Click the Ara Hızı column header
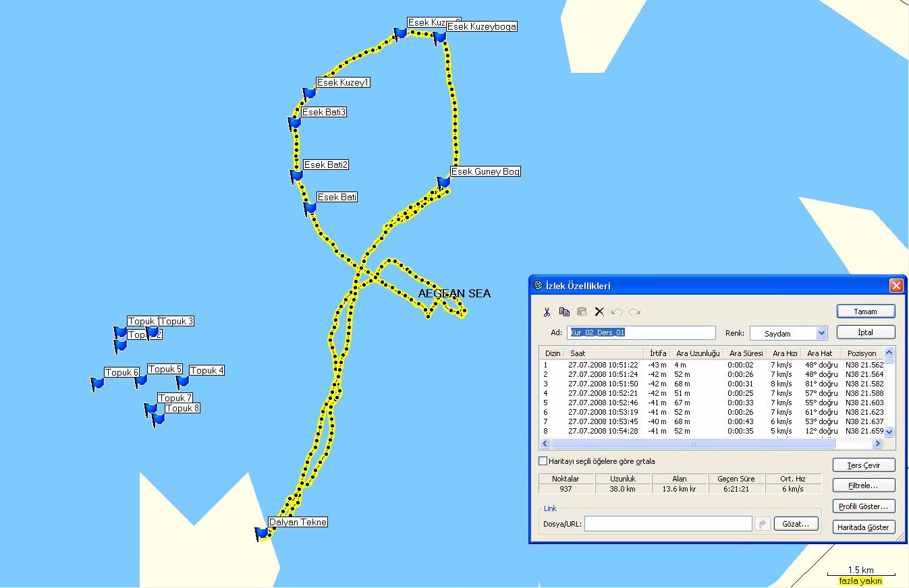 click(x=784, y=353)
